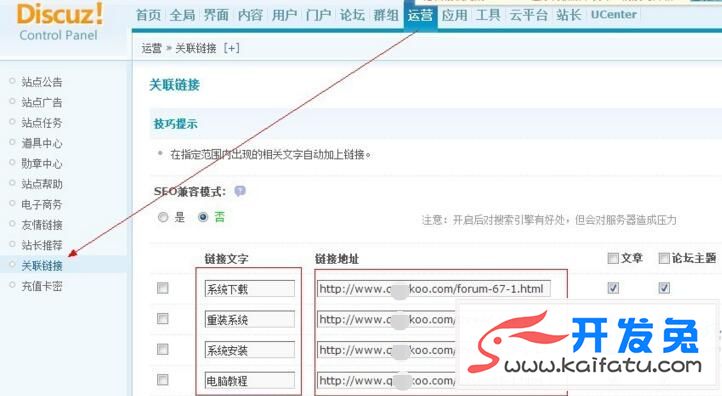
Task: Click the 链接文字 column header
Action: pyautogui.click(x=226, y=259)
